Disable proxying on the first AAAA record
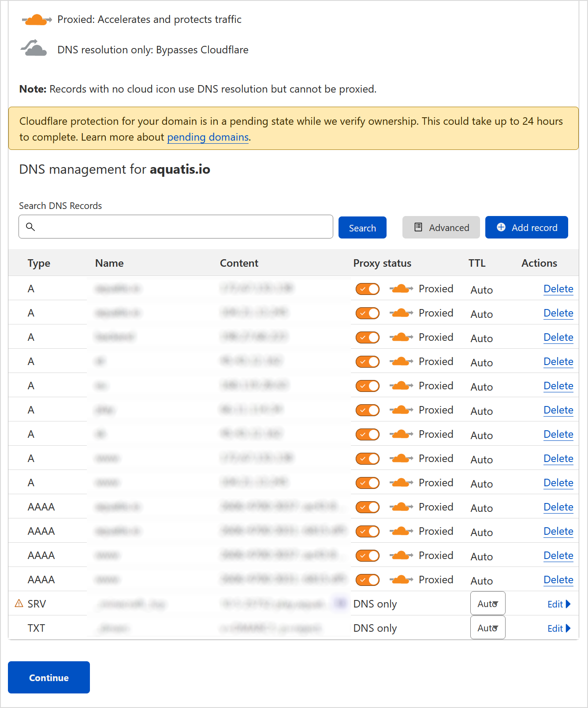Viewport: 588px width, 708px height. click(x=368, y=507)
